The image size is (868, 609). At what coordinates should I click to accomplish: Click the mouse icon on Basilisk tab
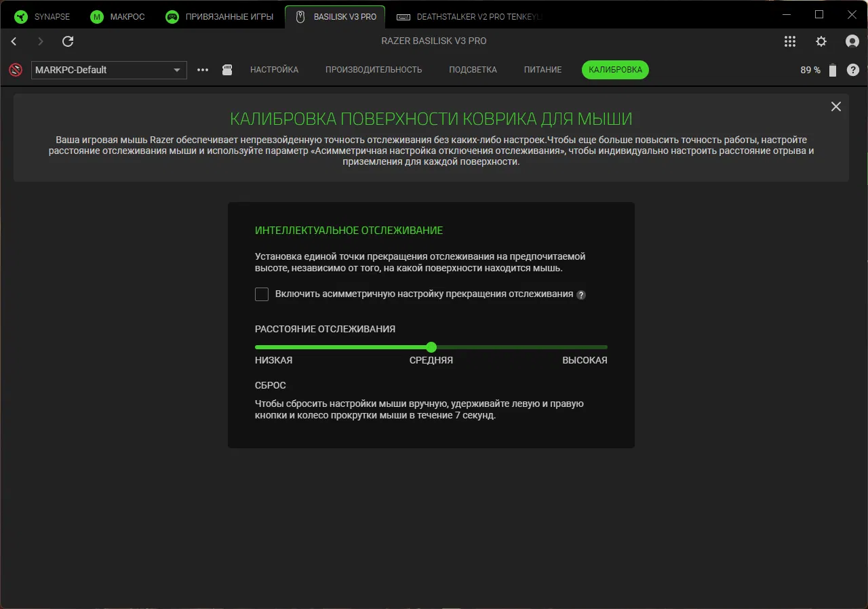pos(300,16)
